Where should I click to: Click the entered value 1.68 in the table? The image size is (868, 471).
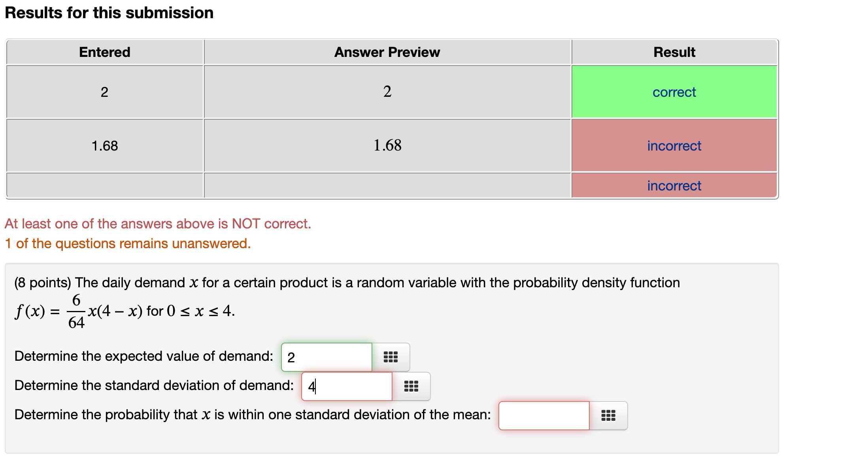coord(104,146)
